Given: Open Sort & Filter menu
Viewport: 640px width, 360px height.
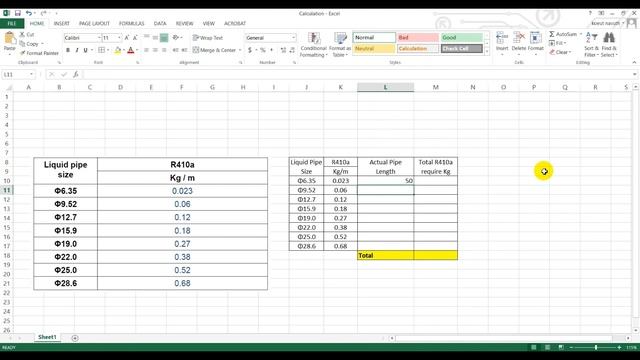Looking at the screenshot, I should click(591, 44).
